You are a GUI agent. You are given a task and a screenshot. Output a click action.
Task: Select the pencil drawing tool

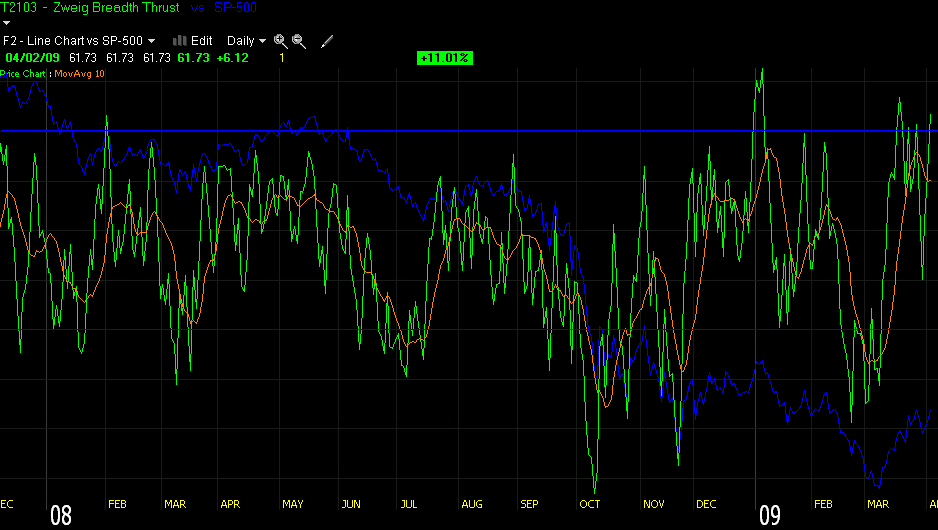pos(327,41)
